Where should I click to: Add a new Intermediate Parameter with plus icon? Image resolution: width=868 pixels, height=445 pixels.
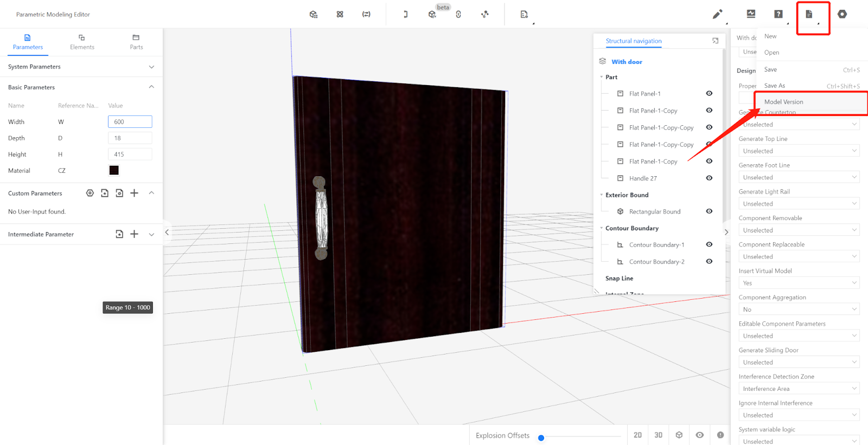[135, 234]
